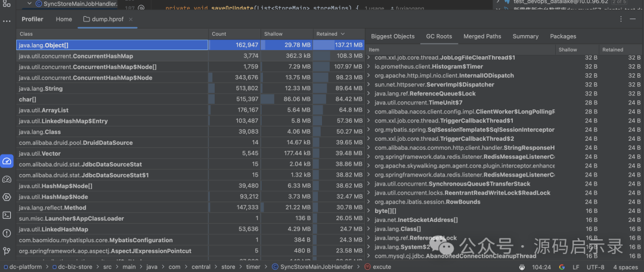Expand the InetSocketAddress[] GC root
This screenshot has height=272, width=644.
point(369,220)
